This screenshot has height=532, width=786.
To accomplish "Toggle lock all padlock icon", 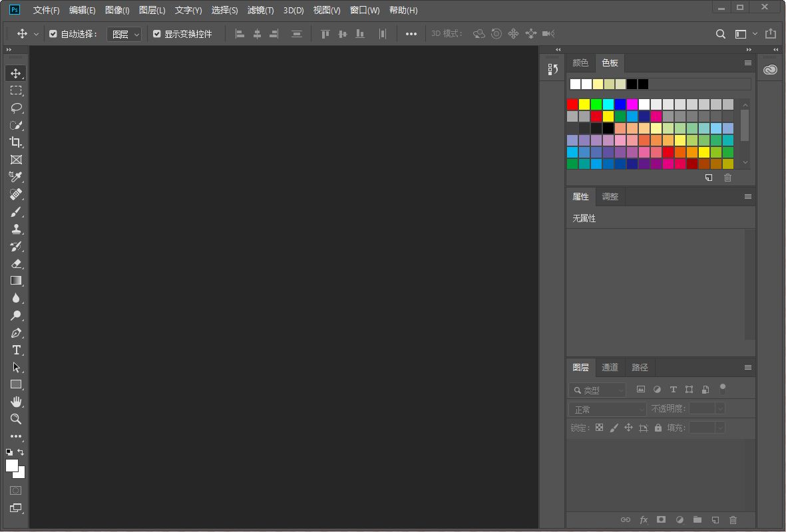I will click(x=658, y=428).
